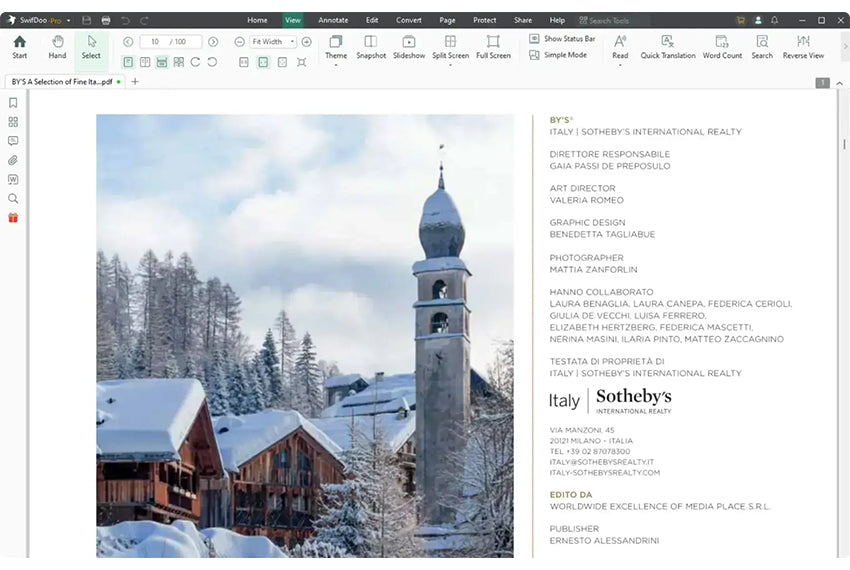
Task: Toggle Reverse View
Action: coord(803,47)
